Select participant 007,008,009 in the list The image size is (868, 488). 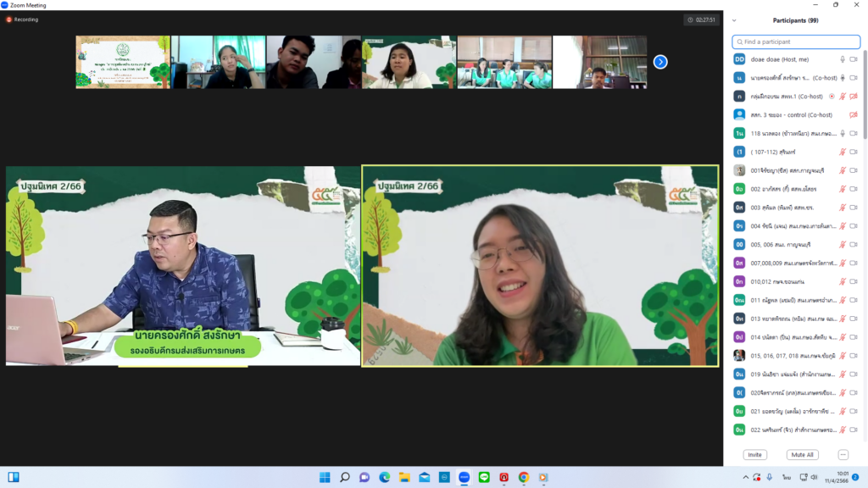coord(788,263)
